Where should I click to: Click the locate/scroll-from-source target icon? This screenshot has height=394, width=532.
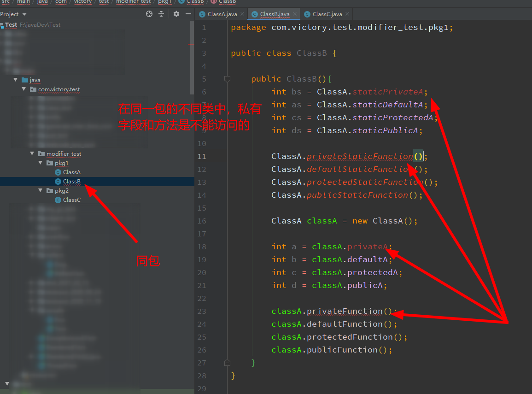click(149, 14)
